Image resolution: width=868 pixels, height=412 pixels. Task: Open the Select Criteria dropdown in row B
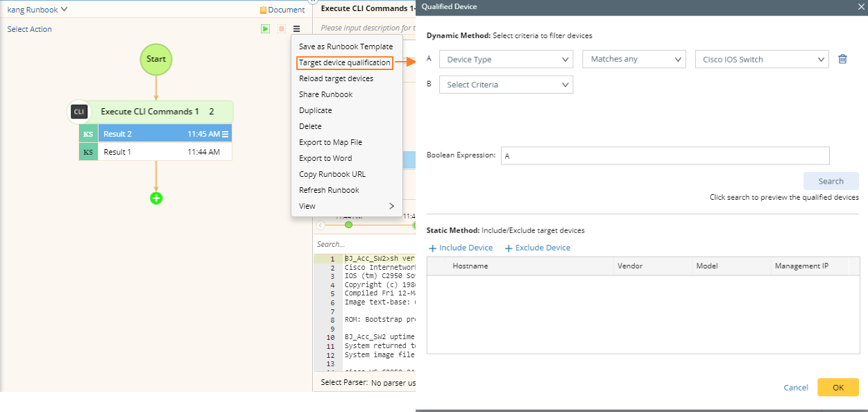(x=506, y=85)
